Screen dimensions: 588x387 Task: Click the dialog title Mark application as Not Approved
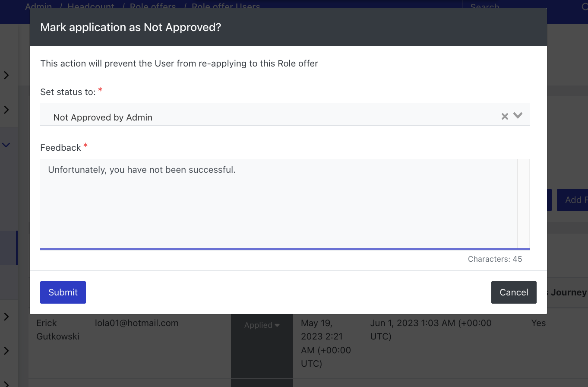tap(130, 27)
